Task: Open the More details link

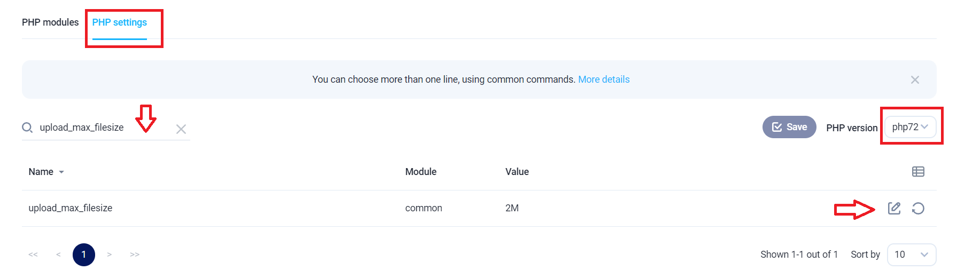Action: 604,80
